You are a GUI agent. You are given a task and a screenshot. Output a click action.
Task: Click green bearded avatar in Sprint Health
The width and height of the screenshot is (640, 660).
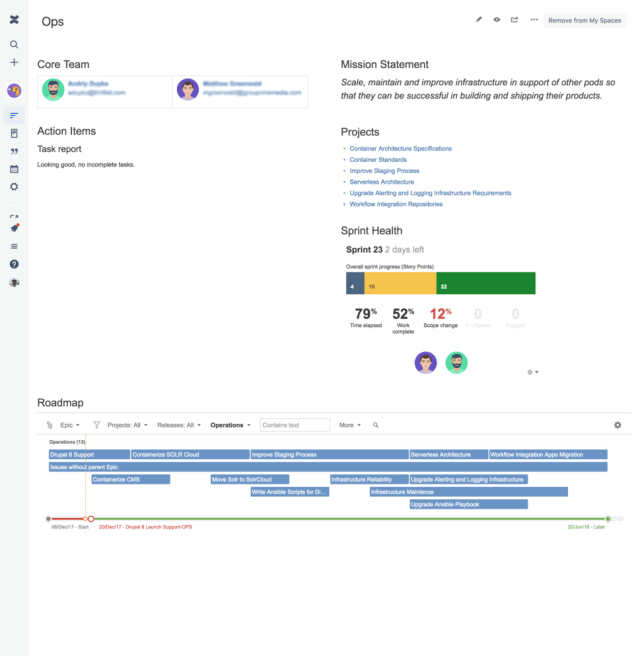coord(456,362)
